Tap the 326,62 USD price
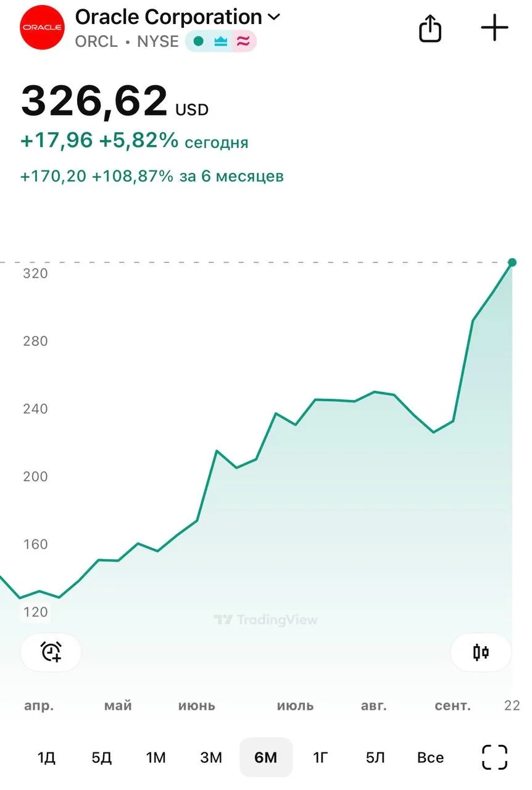Screen dimensions: 532x790 94,101
